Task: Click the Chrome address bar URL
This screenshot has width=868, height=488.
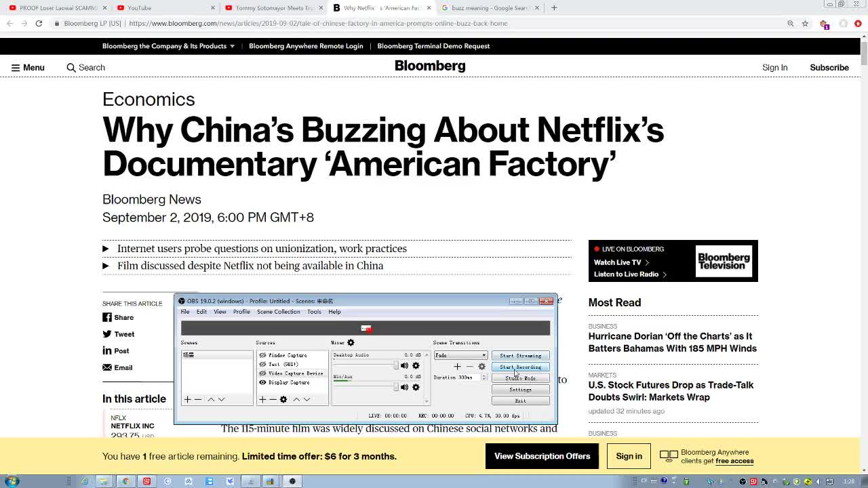Action: click(x=318, y=23)
